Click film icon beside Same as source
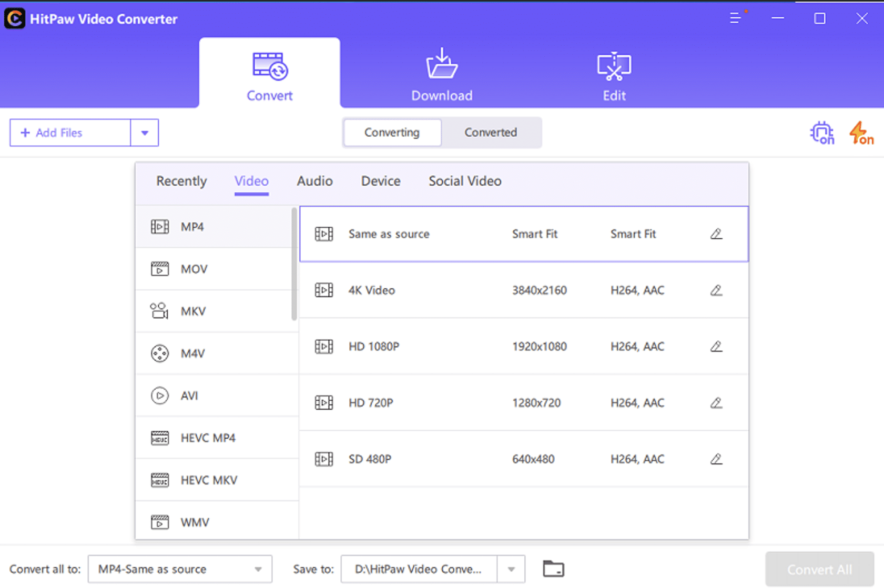 (x=324, y=234)
